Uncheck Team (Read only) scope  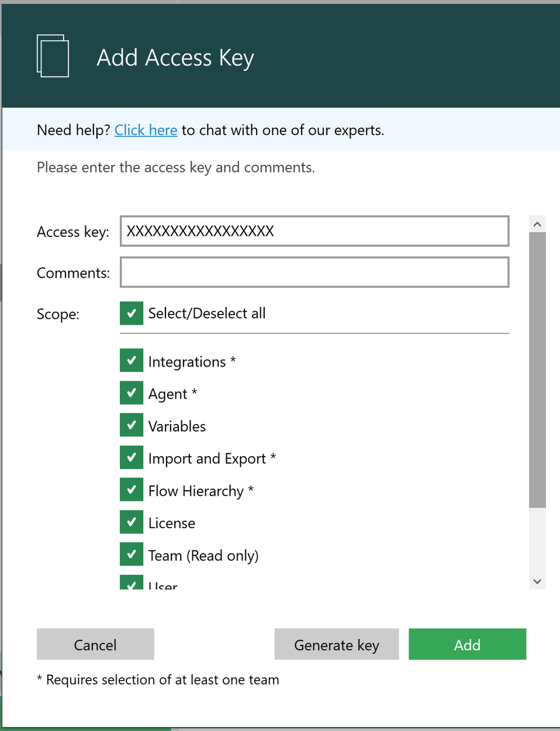[132, 554]
